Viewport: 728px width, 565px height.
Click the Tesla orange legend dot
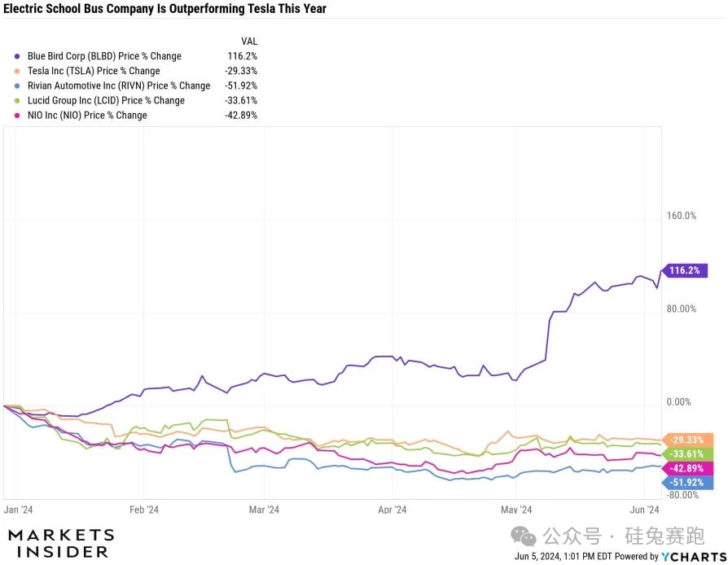(18, 71)
